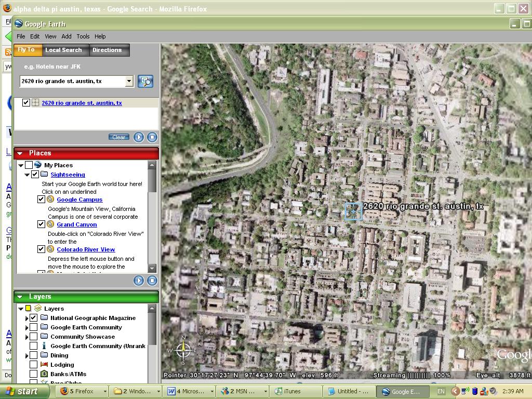Uncheck National Geographic Magazine layer
The width and height of the screenshot is (532, 399).
point(33,317)
